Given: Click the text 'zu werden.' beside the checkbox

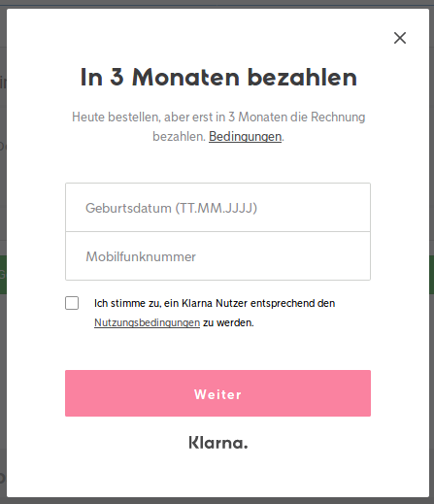Looking at the screenshot, I should (x=228, y=322).
